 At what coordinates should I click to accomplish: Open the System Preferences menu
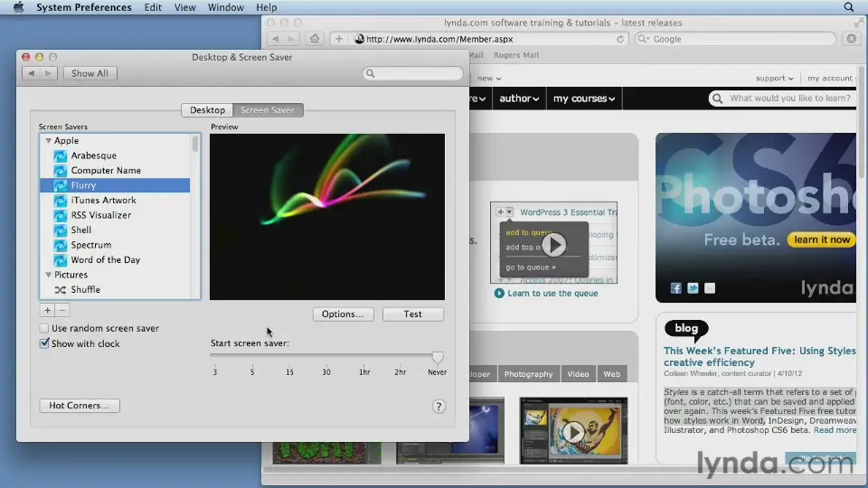click(x=83, y=7)
